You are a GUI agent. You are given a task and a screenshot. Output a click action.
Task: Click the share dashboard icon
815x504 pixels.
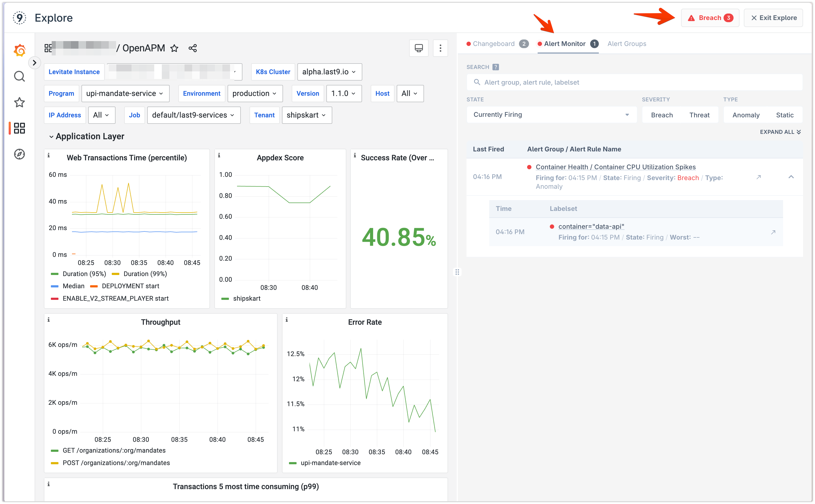coord(192,48)
